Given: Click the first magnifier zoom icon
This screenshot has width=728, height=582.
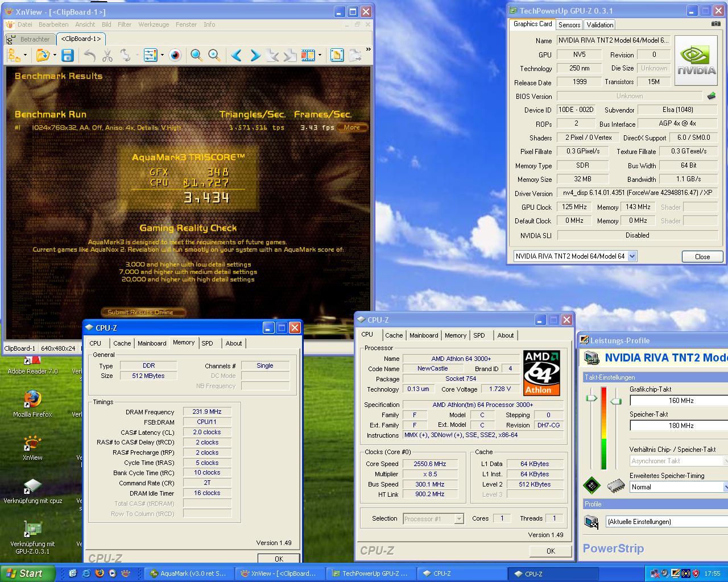Looking at the screenshot, I should (196, 55).
